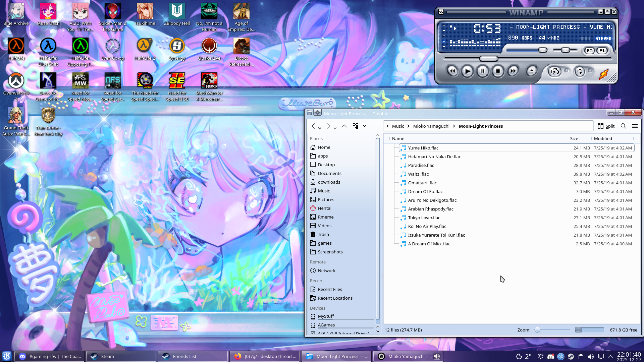Select Music in the Places panel
The height and width of the screenshot is (362, 644).
324,191
